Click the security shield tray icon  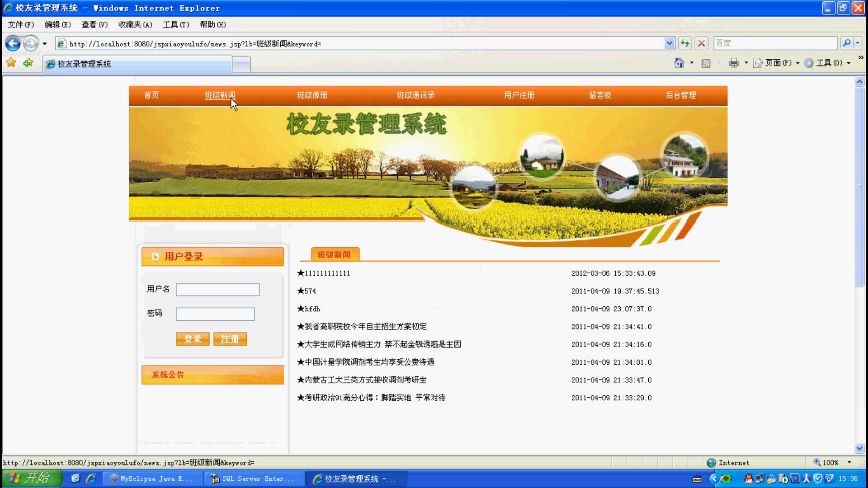pyautogui.click(x=817, y=479)
